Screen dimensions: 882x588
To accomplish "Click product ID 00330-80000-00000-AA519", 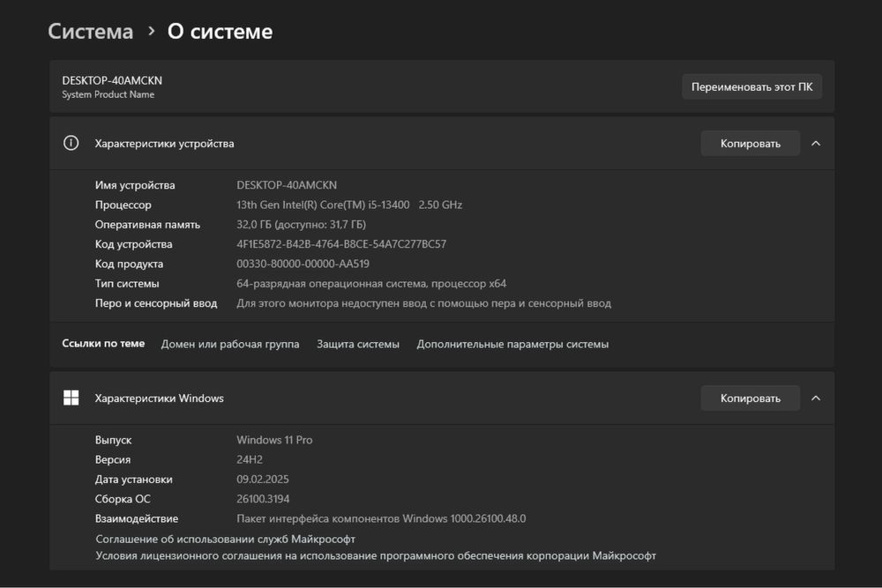I will (x=303, y=264).
